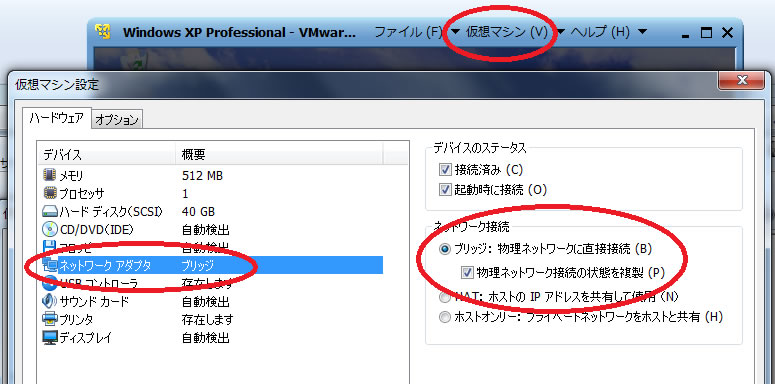Image resolution: width=775 pixels, height=384 pixels.
Task: Switch to the ハードウェア tab
Action: click(x=56, y=118)
